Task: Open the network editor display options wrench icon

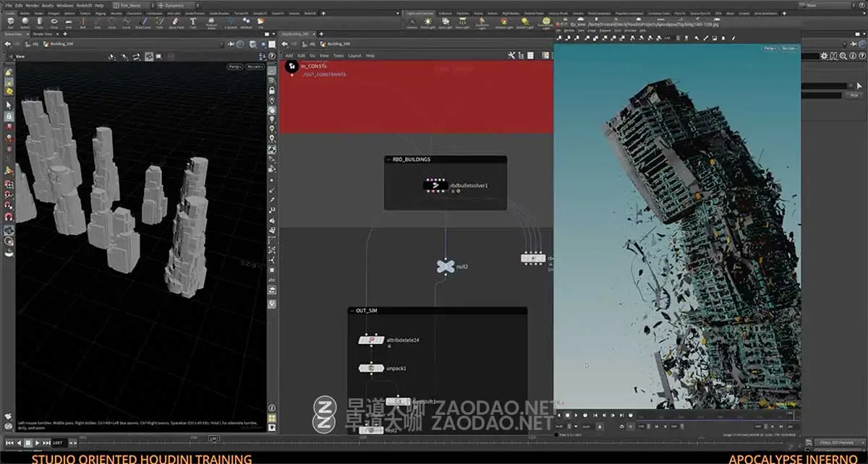Action: point(512,56)
